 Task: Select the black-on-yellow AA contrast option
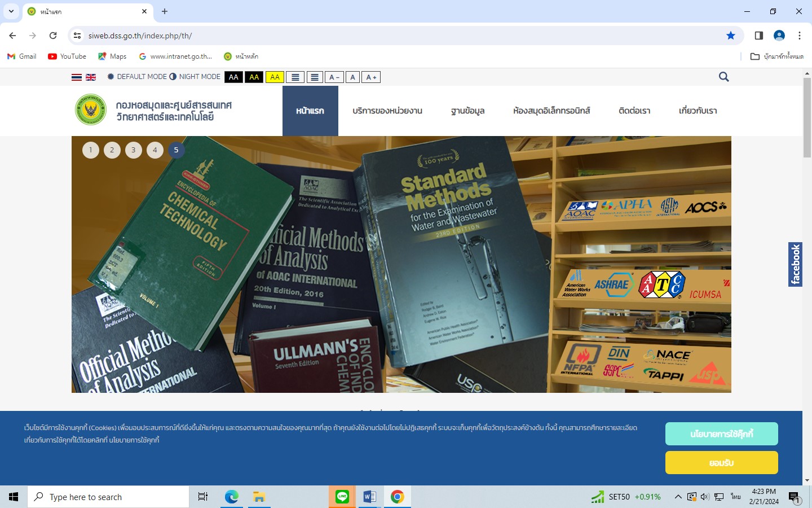(x=275, y=77)
